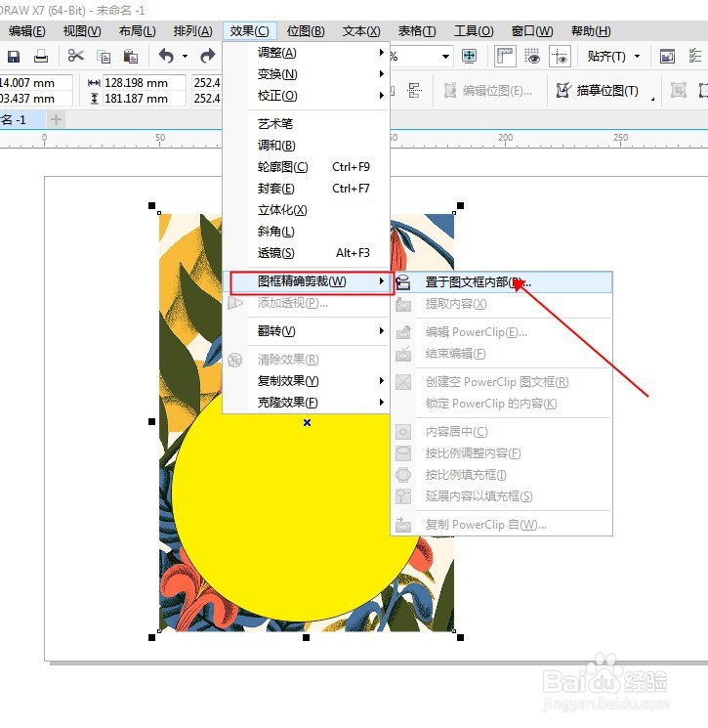Open the 布局(L) menu
The width and height of the screenshot is (708, 728).
[x=138, y=31]
